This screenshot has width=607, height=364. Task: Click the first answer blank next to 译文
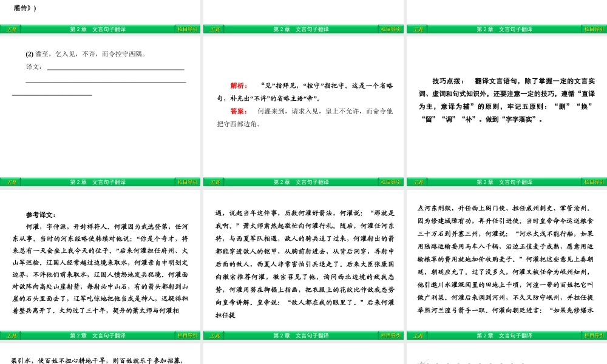tap(115, 69)
